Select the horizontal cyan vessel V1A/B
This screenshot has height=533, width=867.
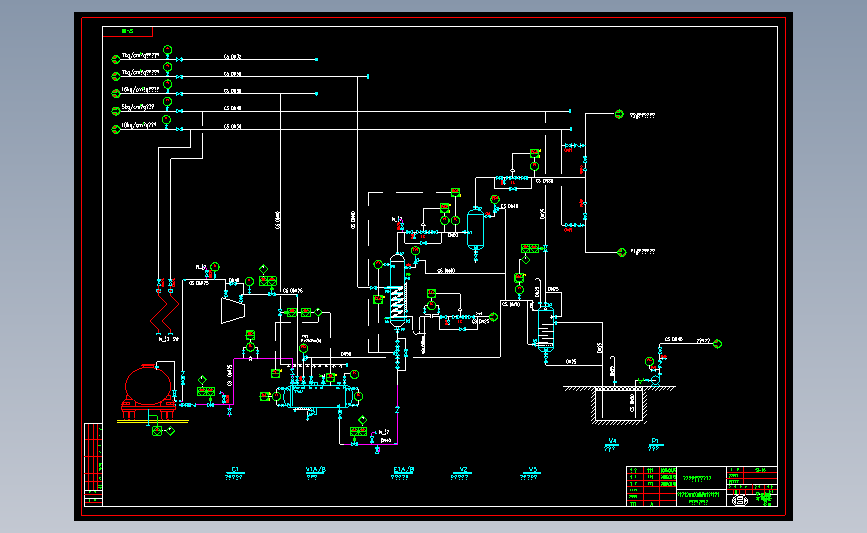317,396
